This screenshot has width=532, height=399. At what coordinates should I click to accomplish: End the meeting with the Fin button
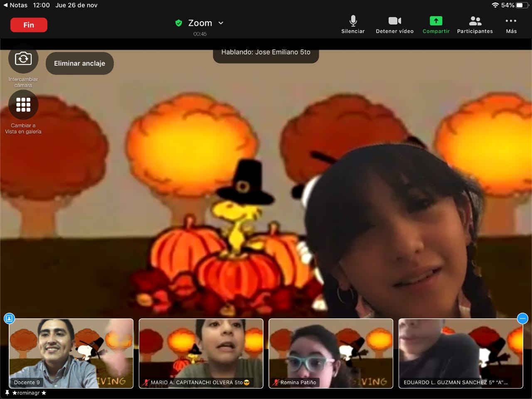click(x=29, y=25)
